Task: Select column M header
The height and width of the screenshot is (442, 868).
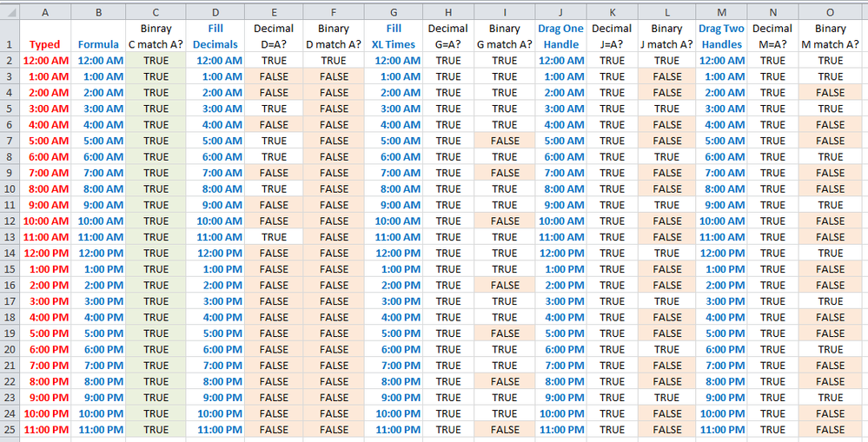Action: coord(721,12)
